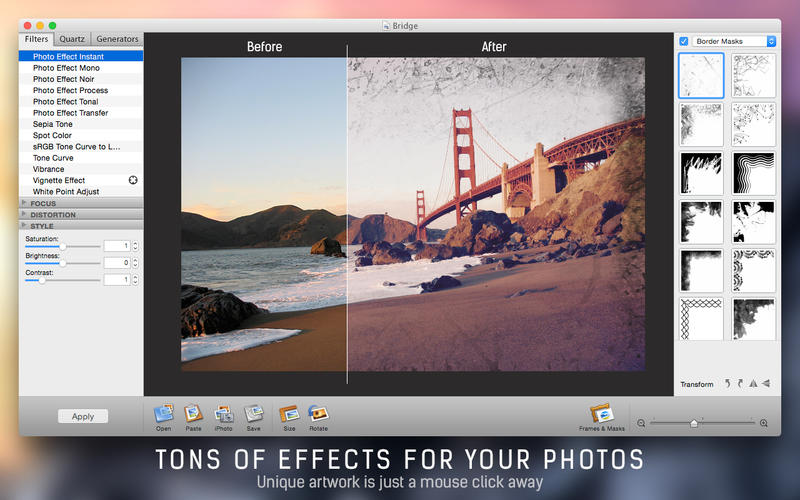Select Sepia Tone filter in list
The height and width of the screenshot is (500, 800).
53,124
